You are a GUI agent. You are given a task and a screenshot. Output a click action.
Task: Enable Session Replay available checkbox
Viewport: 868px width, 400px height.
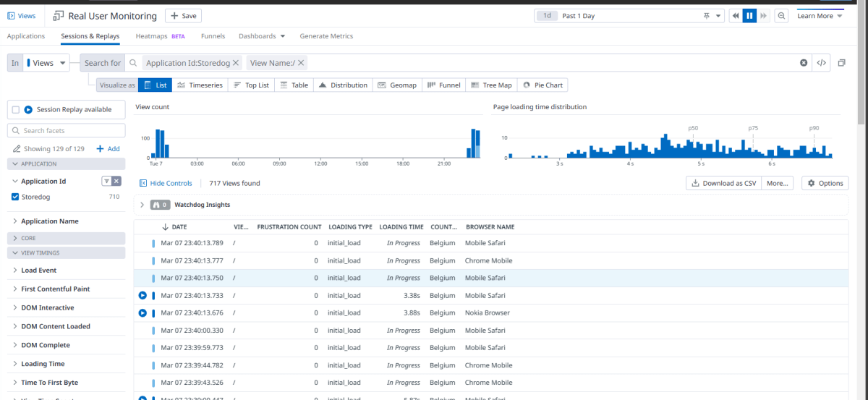click(16, 110)
